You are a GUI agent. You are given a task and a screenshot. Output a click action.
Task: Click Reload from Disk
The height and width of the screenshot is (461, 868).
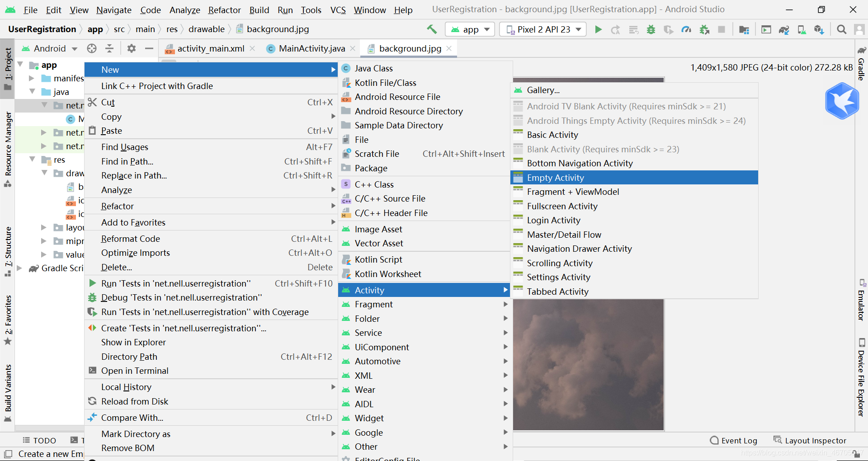point(211,401)
